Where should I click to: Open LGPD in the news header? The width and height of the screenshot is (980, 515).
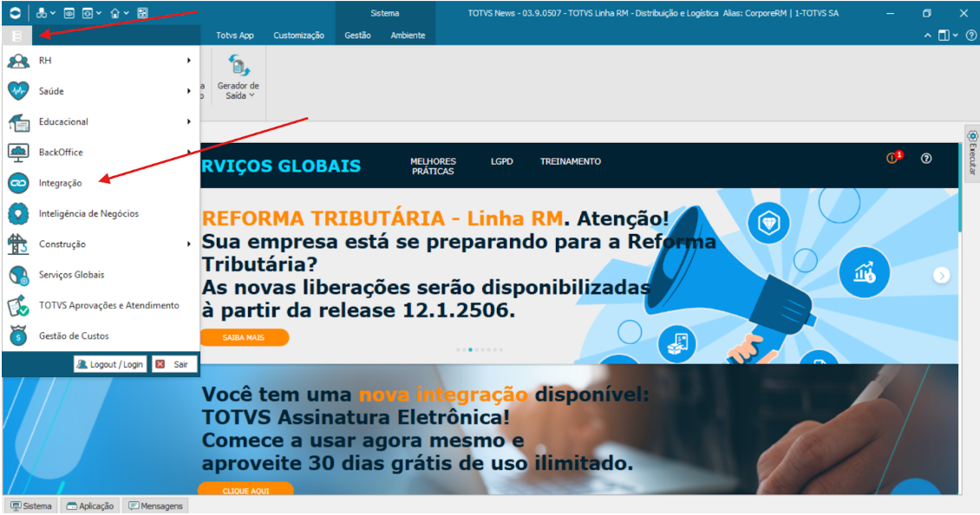pyautogui.click(x=502, y=161)
